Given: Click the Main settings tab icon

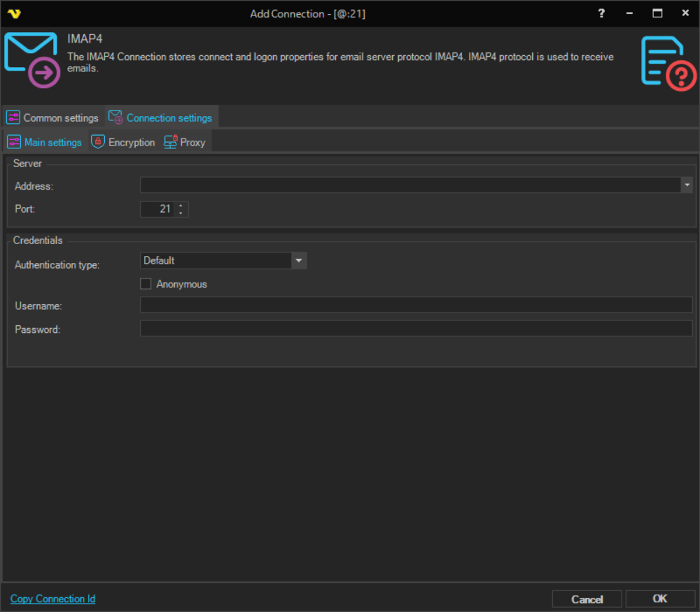Looking at the screenshot, I should [x=14, y=142].
